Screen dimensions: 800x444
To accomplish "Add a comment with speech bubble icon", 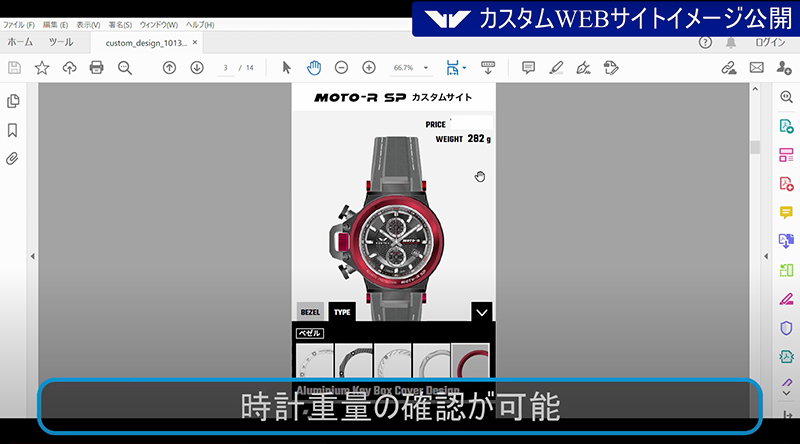I will point(528,67).
